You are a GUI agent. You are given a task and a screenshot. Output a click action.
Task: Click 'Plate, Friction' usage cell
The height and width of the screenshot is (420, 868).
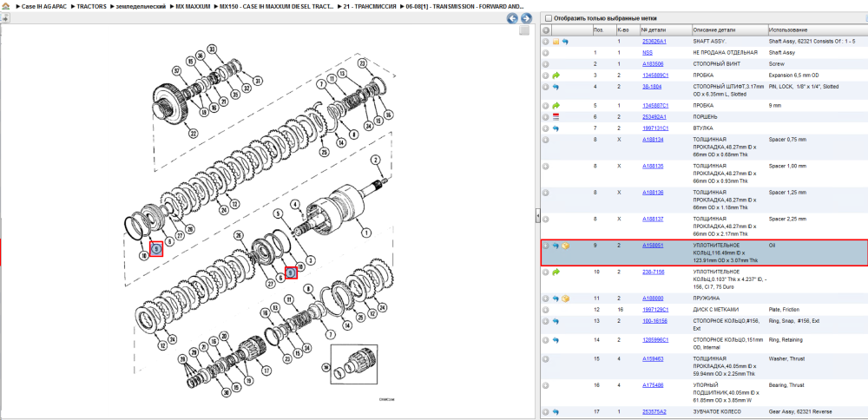(784, 309)
